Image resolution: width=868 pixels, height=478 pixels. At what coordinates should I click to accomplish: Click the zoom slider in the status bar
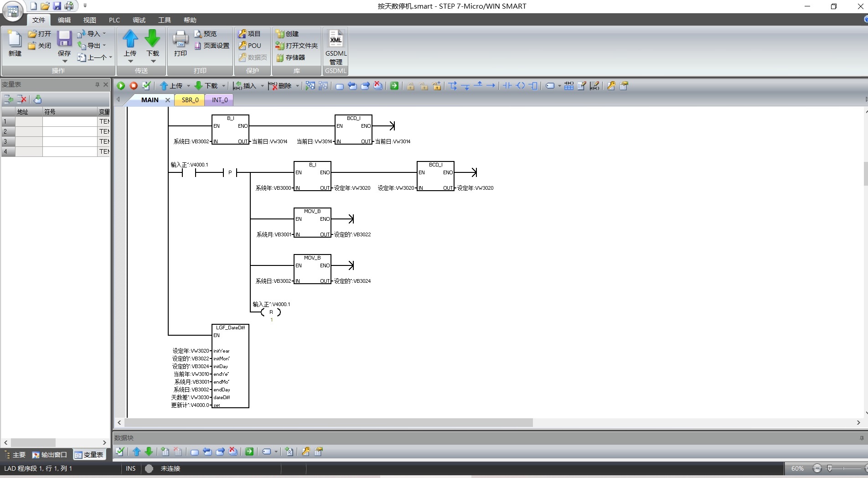click(830, 468)
